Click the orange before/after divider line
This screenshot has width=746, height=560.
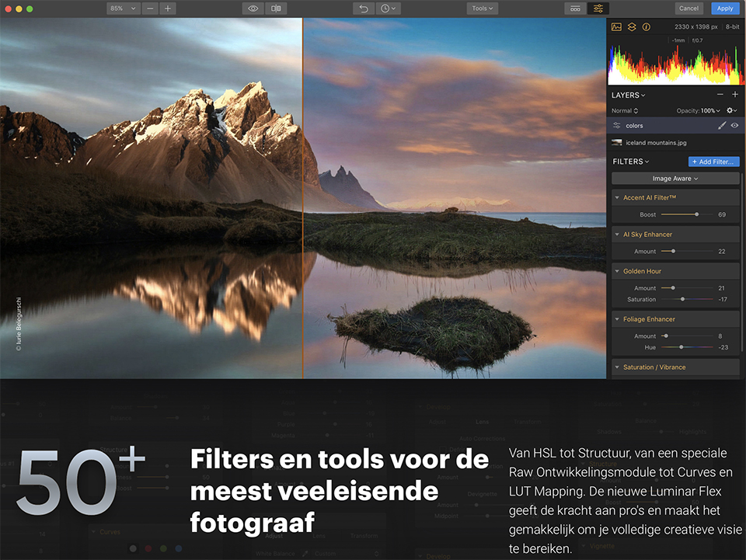[x=302, y=198]
